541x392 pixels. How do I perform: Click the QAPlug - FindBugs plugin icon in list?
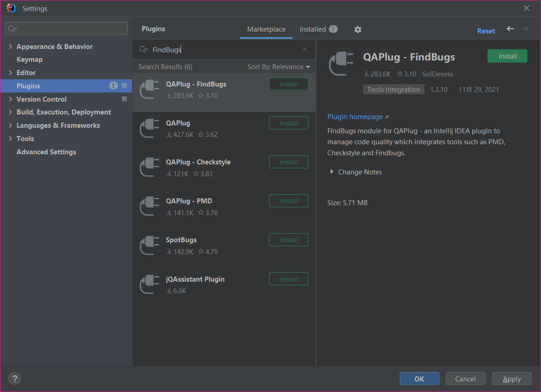click(x=149, y=89)
